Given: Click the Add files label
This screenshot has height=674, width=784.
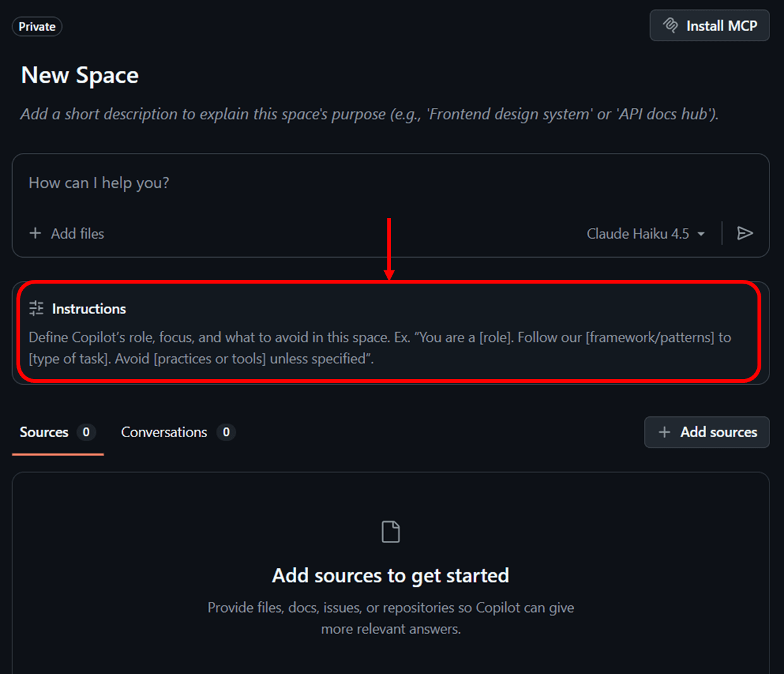Looking at the screenshot, I should [78, 234].
